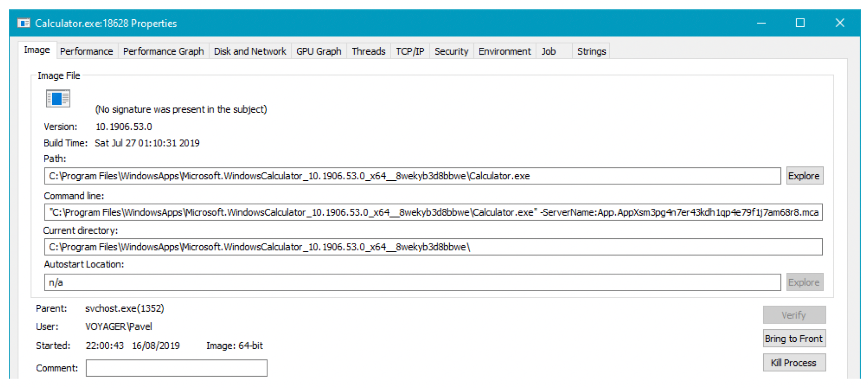Close the Properties window
868x388 pixels.
(840, 23)
